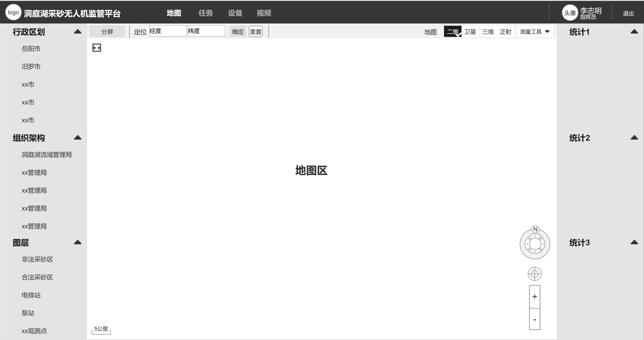Click the N north reset indicator
The width and height of the screenshot is (644, 340).
point(535,229)
